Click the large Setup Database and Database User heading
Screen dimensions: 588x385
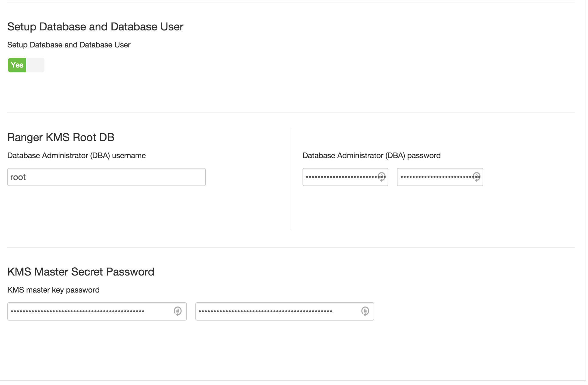pyautogui.click(x=95, y=27)
